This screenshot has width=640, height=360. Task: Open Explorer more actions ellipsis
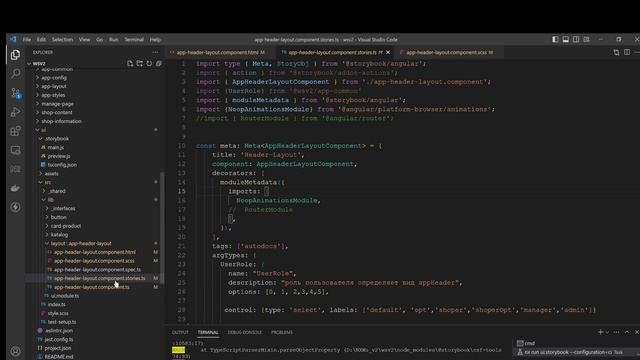point(155,52)
